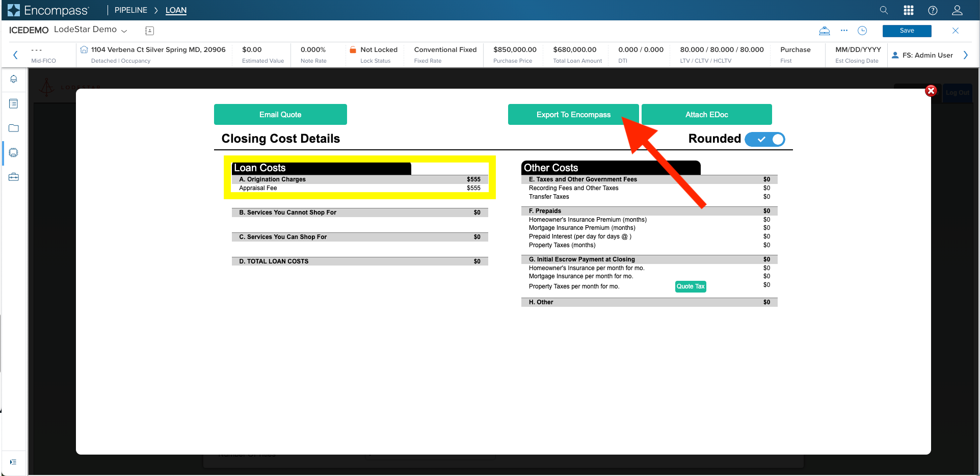Screen dimensions: 980x476
Task: Open the notifications bell in sidebar
Action: tap(14, 79)
